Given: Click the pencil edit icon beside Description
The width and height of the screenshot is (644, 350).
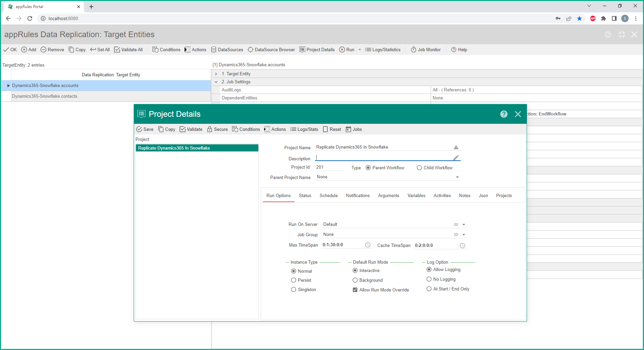Looking at the screenshot, I should [456, 158].
